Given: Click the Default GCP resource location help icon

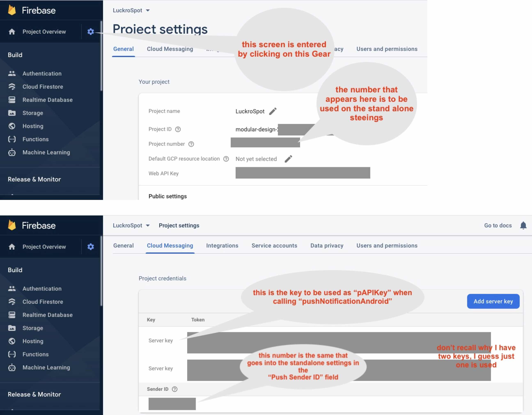Looking at the screenshot, I should tap(226, 159).
